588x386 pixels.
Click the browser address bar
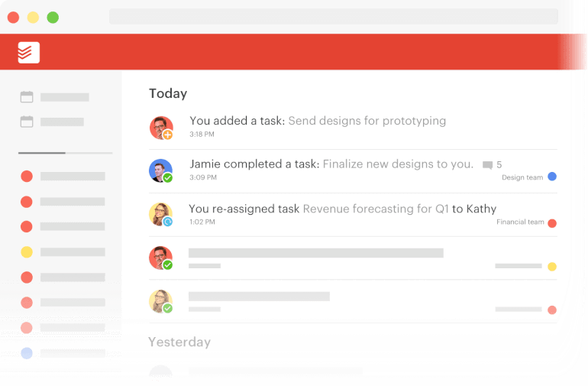point(333,17)
